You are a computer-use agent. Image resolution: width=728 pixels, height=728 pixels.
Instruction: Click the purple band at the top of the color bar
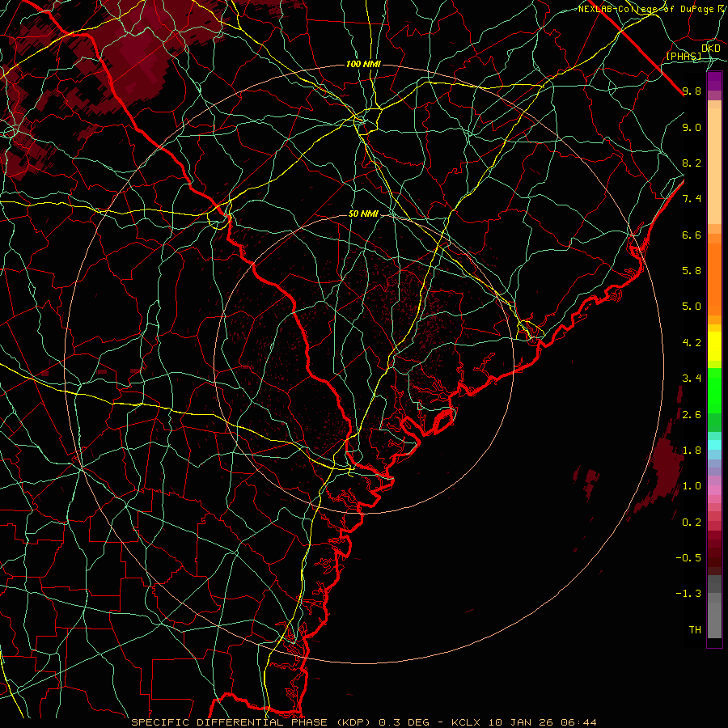click(x=714, y=81)
